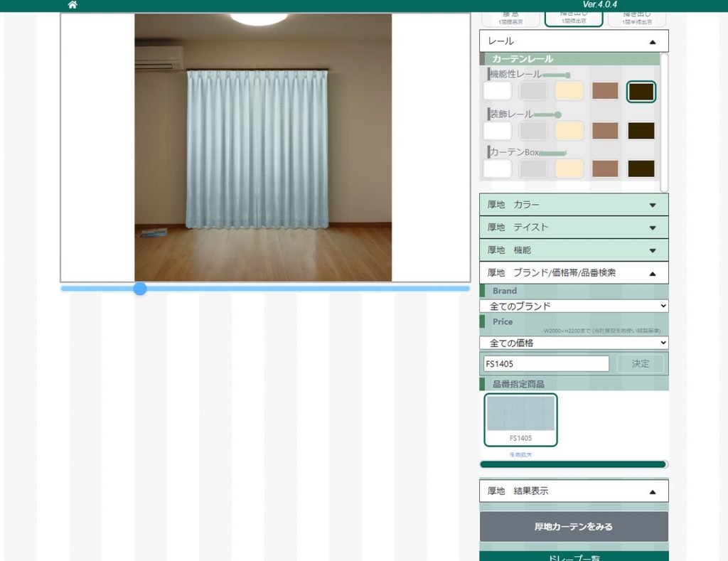
Task: Select the 1間半掃出窓 window type tab
Action: [x=637, y=19]
